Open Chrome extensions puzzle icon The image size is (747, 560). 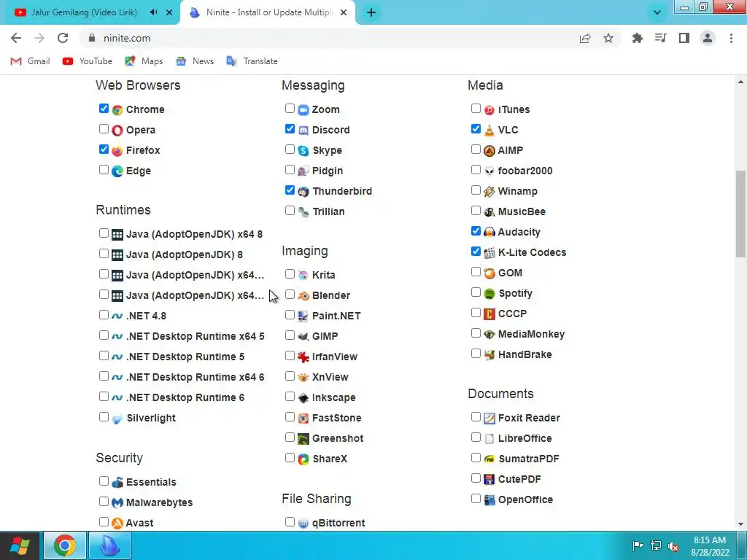tap(637, 38)
